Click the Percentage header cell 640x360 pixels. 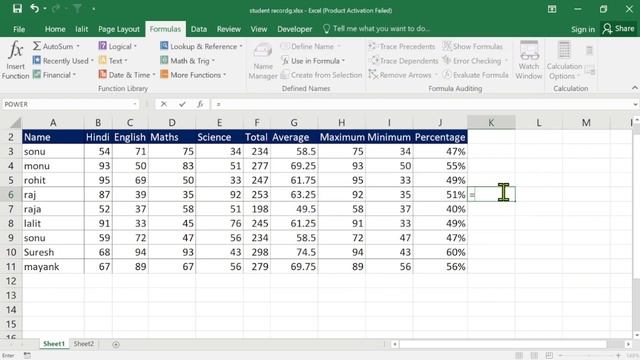tap(440, 137)
